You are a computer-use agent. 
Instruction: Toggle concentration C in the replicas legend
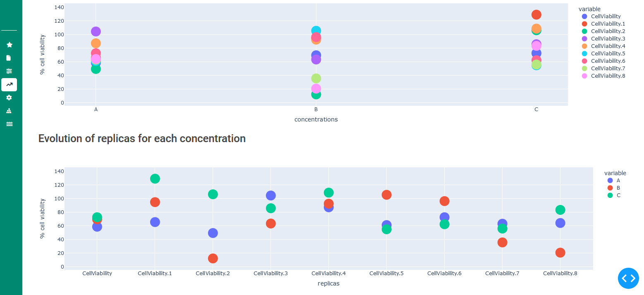click(x=618, y=195)
